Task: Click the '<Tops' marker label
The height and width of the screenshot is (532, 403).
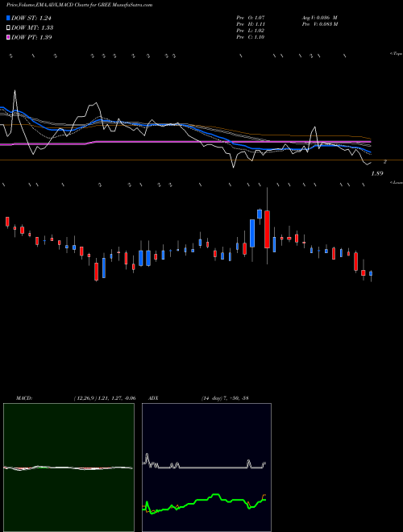Action: point(396,54)
